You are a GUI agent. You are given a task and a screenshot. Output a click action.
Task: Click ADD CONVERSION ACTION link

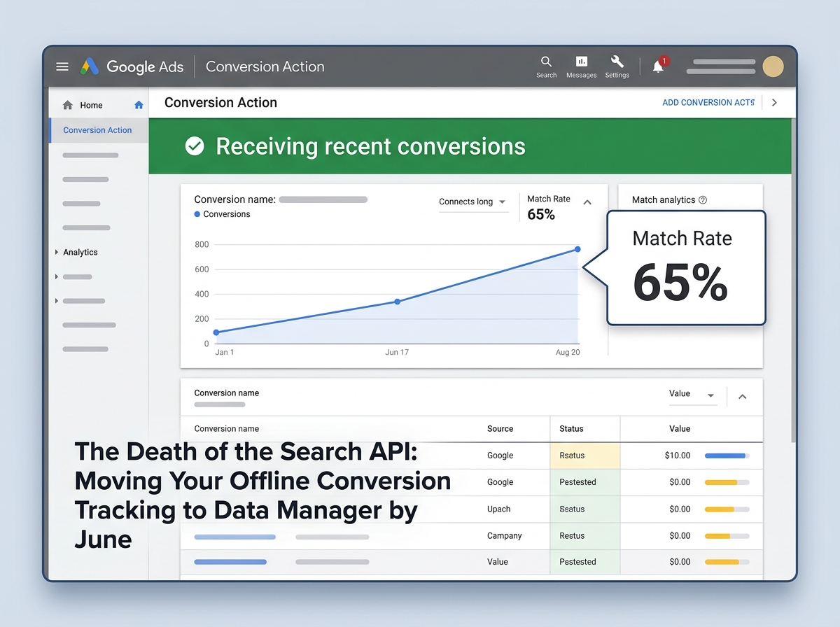(x=708, y=102)
